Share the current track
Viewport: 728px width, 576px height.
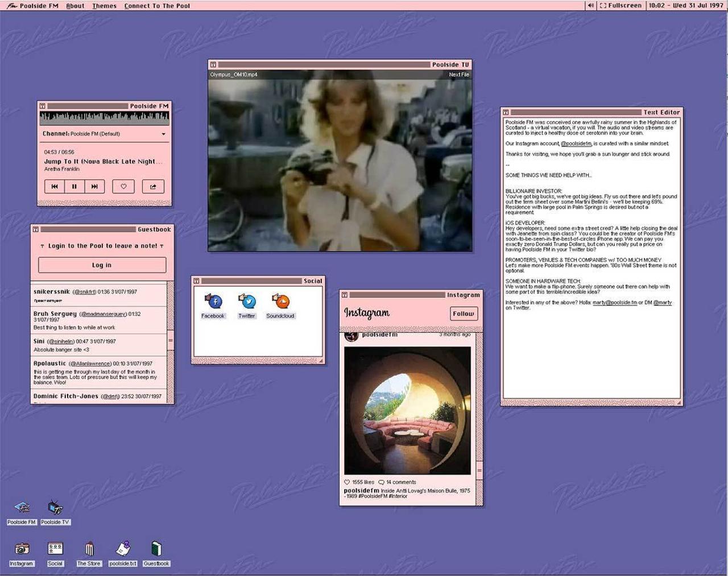coord(153,186)
